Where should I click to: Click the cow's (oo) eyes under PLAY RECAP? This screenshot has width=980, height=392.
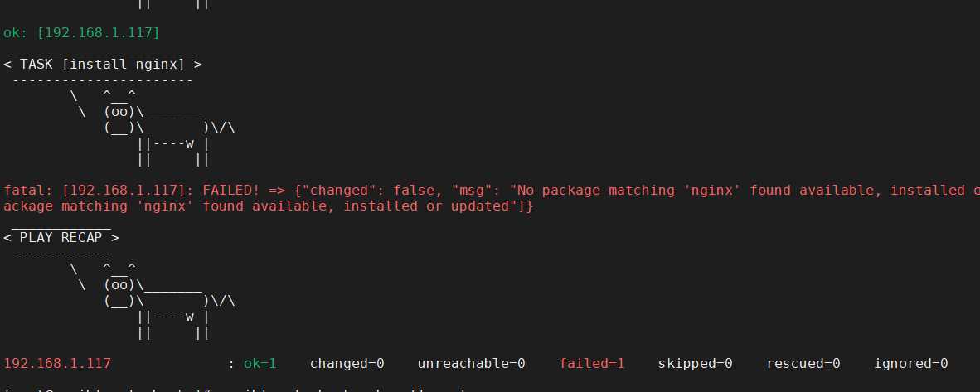point(119,286)
